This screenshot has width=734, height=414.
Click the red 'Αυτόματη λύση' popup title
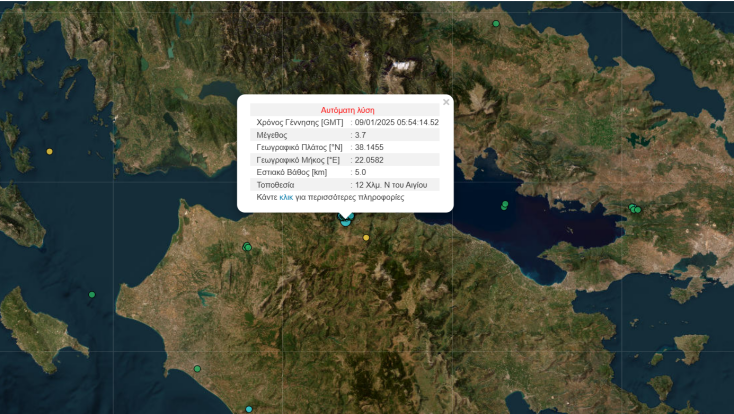click(347, 109)
